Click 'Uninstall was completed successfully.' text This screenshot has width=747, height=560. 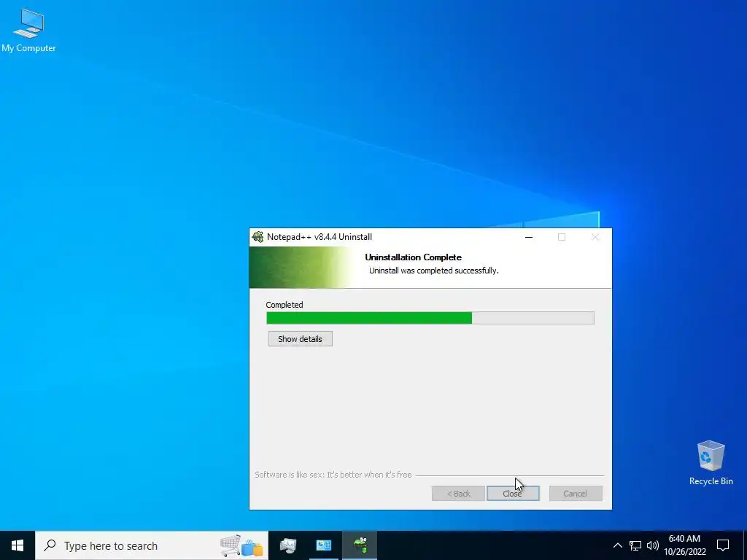coord(433,271)
